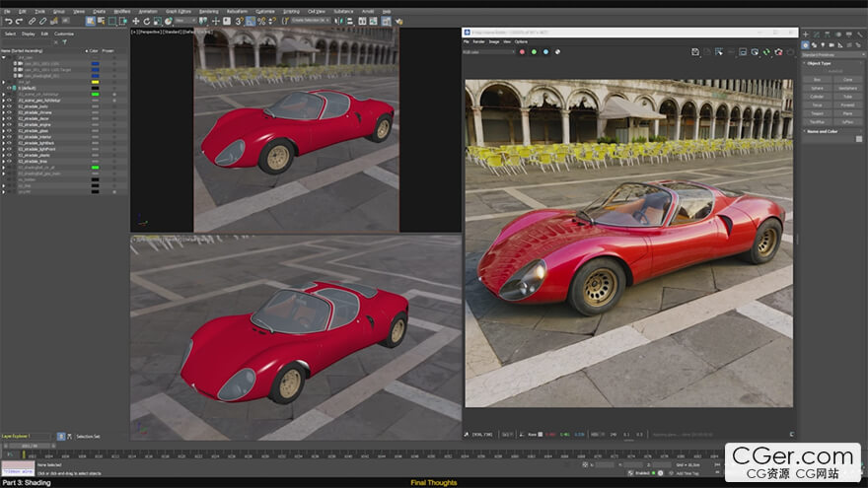Collapse the Object Type rollout

pyautogui.click(x=821, y=63)
